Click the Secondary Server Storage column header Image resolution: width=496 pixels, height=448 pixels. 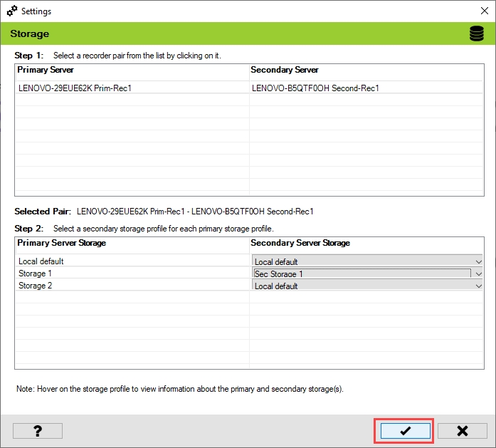pyautogui.click(x=300, y=243)
